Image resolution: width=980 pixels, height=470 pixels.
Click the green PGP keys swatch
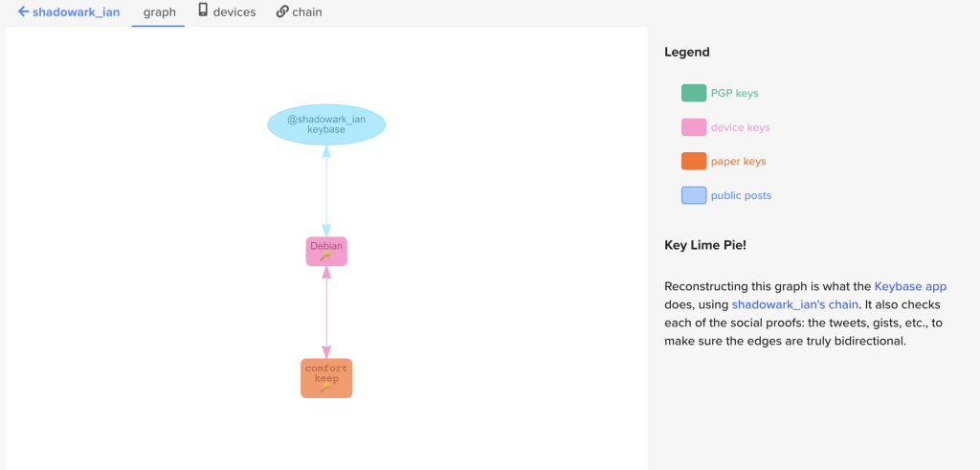pyautogui.click(x=693, y=93)
